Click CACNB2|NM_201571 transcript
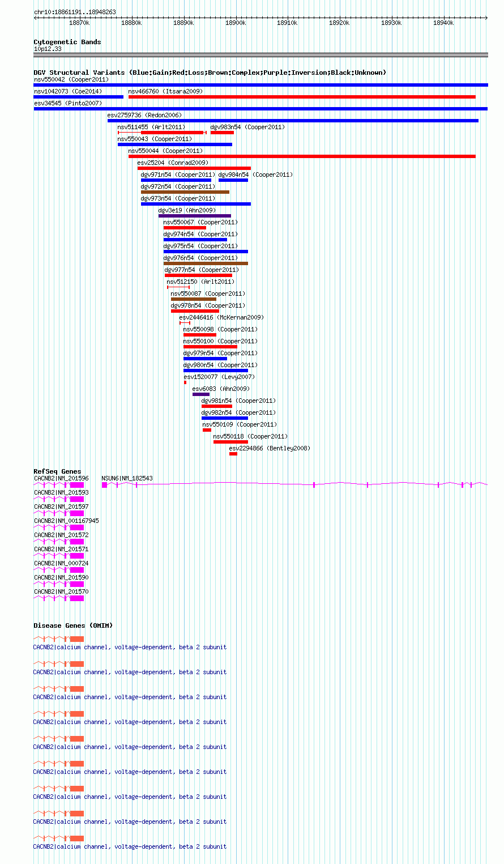The width and height of the screenshot is (504, 864). pyautogui.click(x=59, y=556)
